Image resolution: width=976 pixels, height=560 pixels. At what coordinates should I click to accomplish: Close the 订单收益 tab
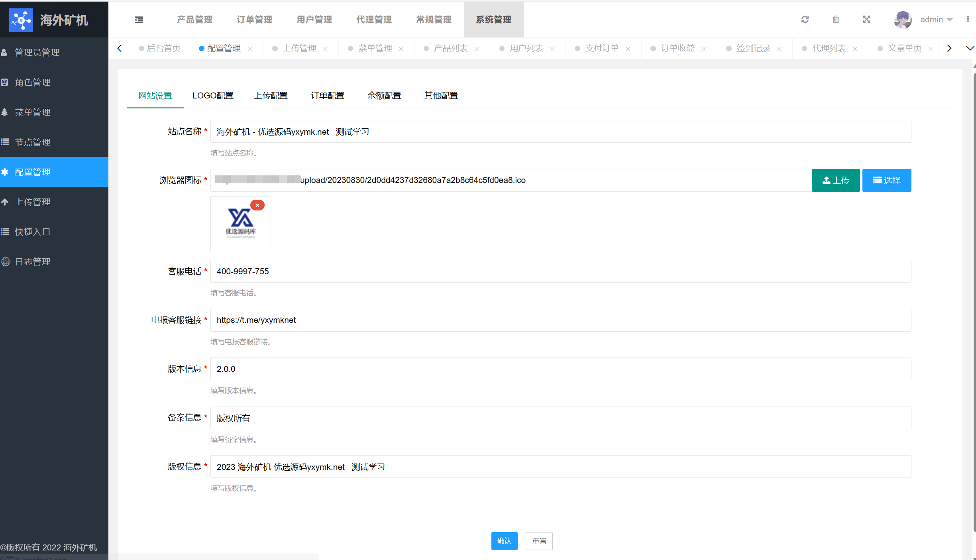click(x=704, y=49)
